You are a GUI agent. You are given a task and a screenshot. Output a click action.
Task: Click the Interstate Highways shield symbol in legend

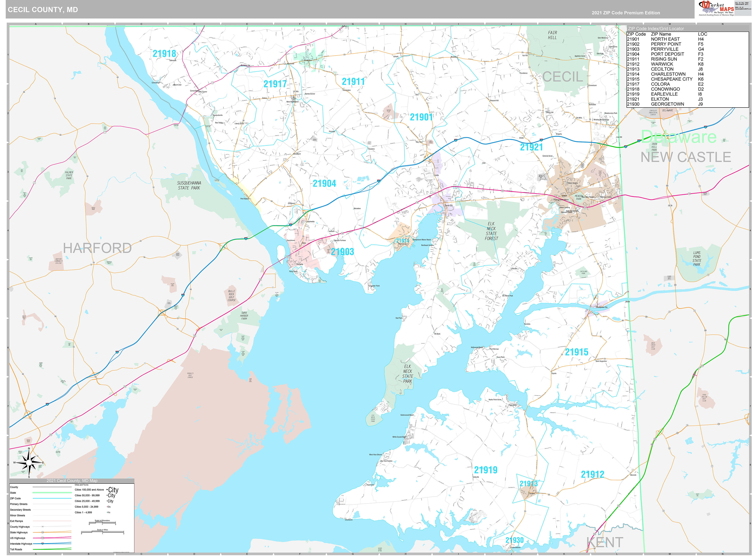click(43, 544)
